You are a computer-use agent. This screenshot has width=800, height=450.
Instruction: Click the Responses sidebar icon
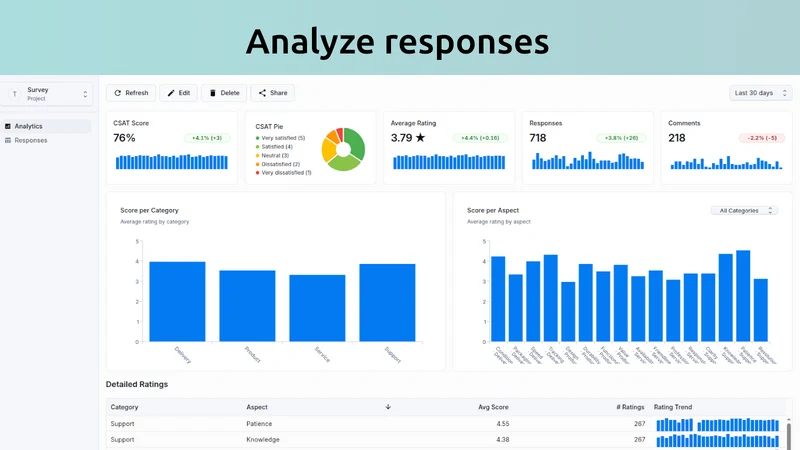point(8,140)
